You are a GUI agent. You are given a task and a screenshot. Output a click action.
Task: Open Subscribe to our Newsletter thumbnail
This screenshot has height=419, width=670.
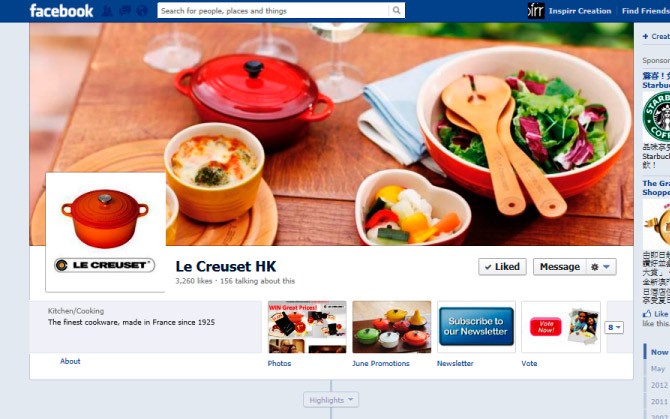(476, 326)
